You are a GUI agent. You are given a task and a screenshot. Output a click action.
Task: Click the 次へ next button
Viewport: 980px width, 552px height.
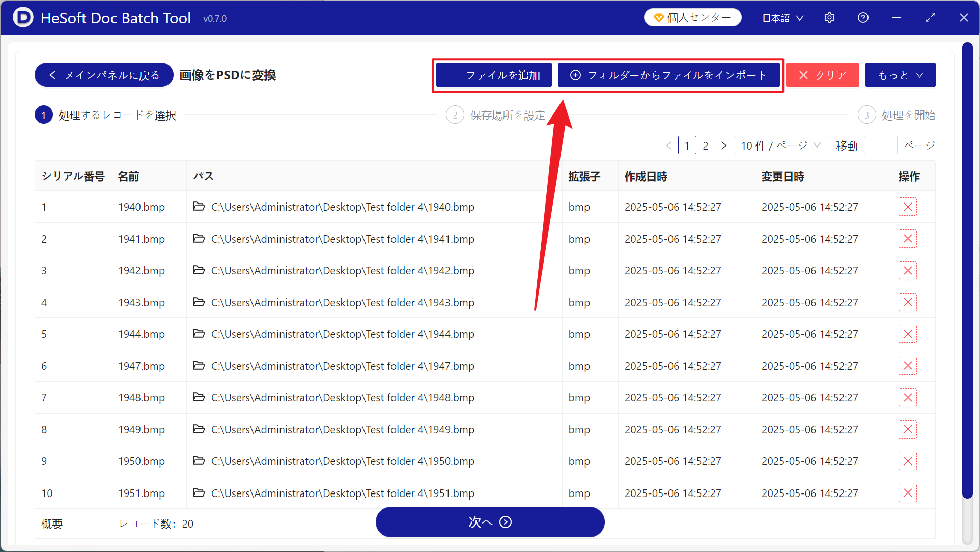pos(490,521)
